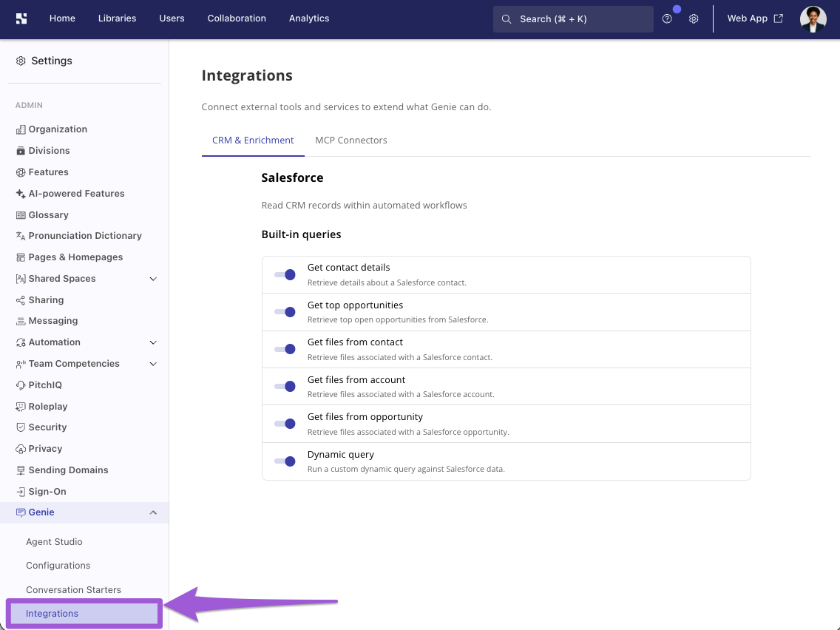Open the help question mark icon

pos(667,18)
